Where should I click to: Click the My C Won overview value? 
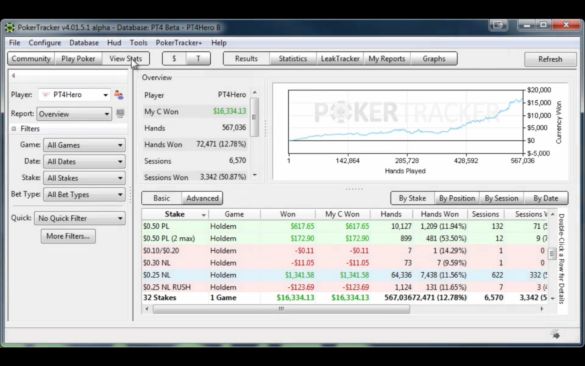(229, 111)
